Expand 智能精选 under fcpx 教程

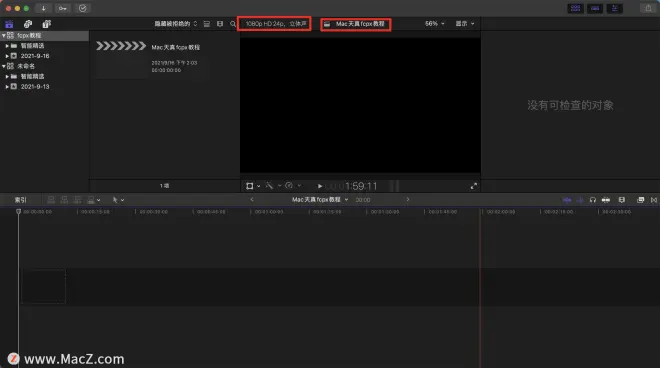[x=7, y=46]
